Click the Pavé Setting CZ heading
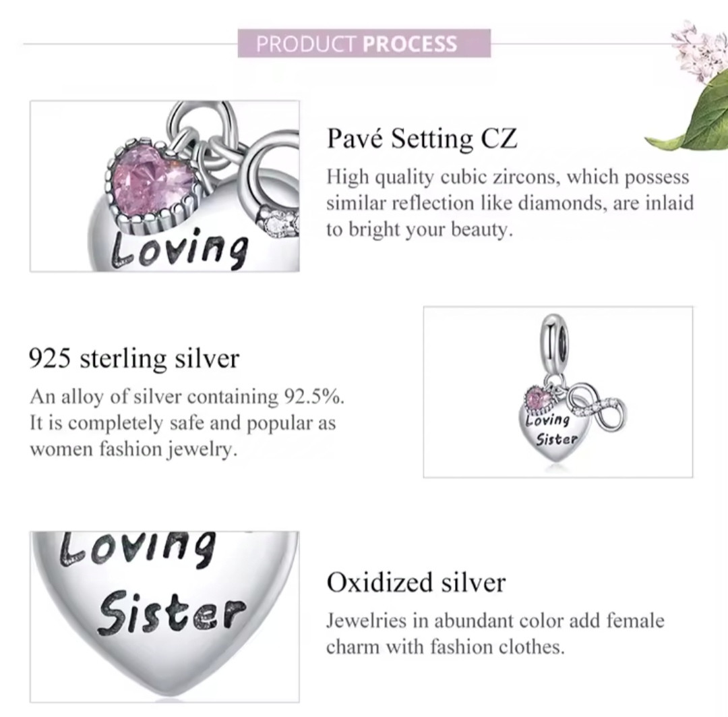 tap(421, 138)
